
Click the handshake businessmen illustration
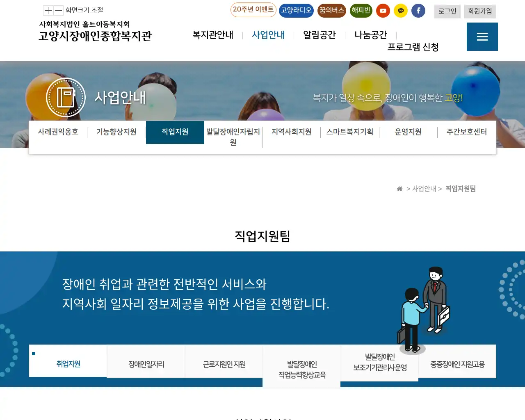(424, 310)
